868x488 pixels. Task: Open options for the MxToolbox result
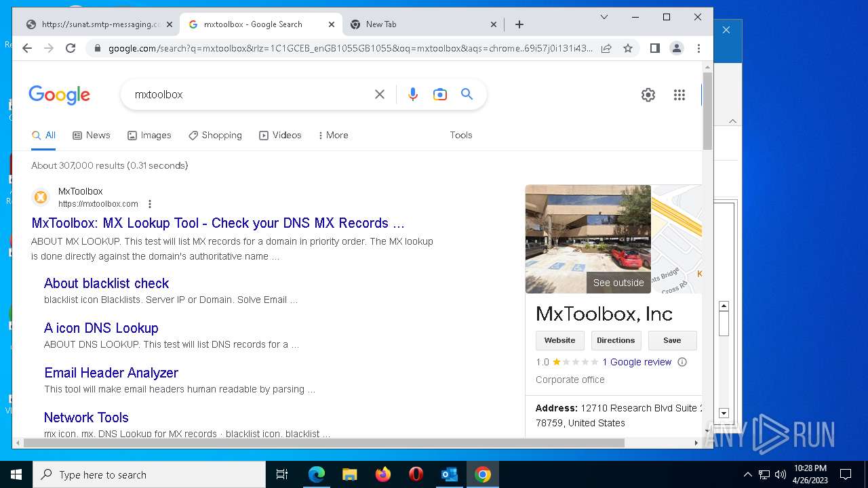tap(150, 204)
